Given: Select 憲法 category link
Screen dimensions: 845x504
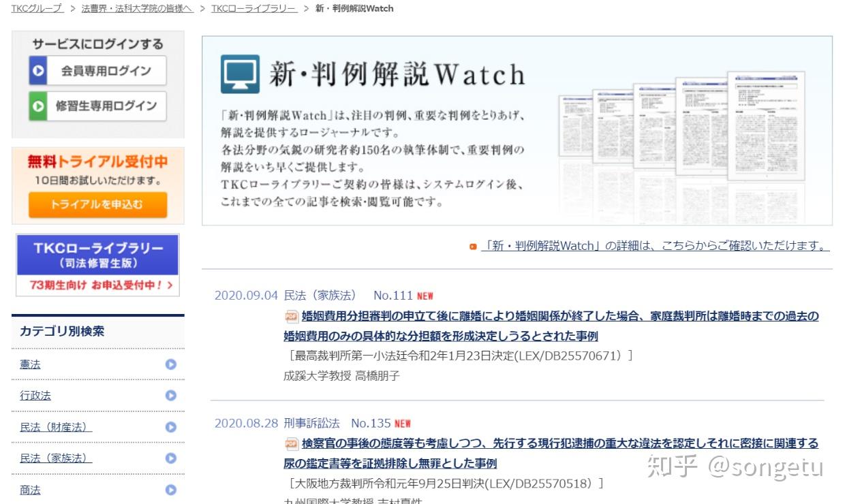Looking at the screenshot, I should 30,364.
